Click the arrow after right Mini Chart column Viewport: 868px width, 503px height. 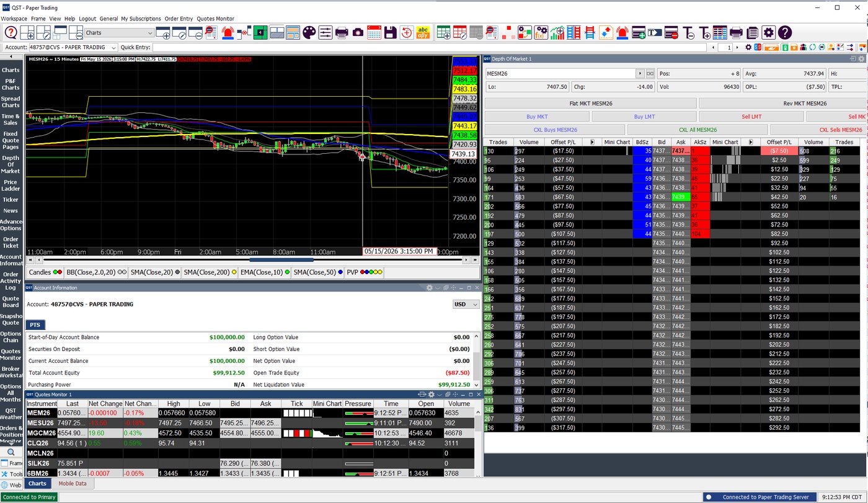(x=751, y=143)
